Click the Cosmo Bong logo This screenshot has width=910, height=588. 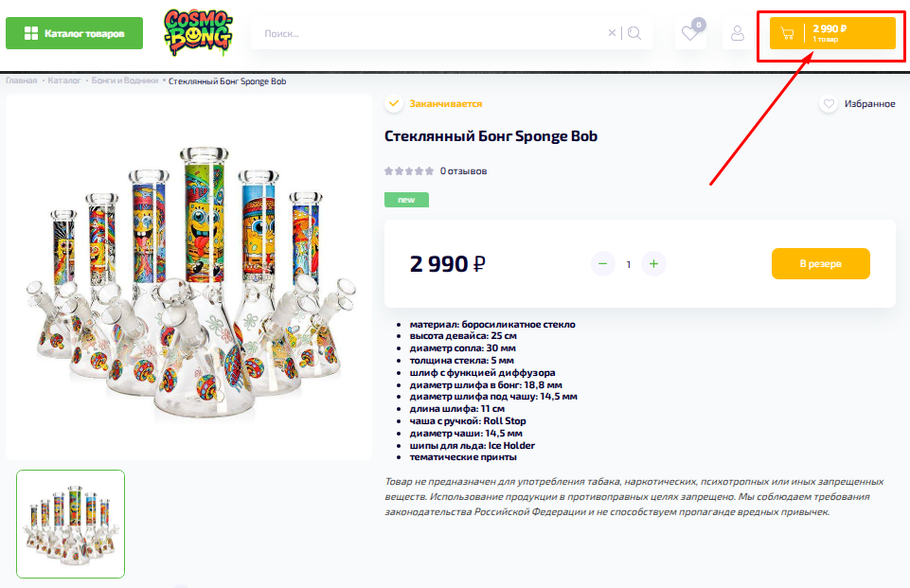click(198, 32)
